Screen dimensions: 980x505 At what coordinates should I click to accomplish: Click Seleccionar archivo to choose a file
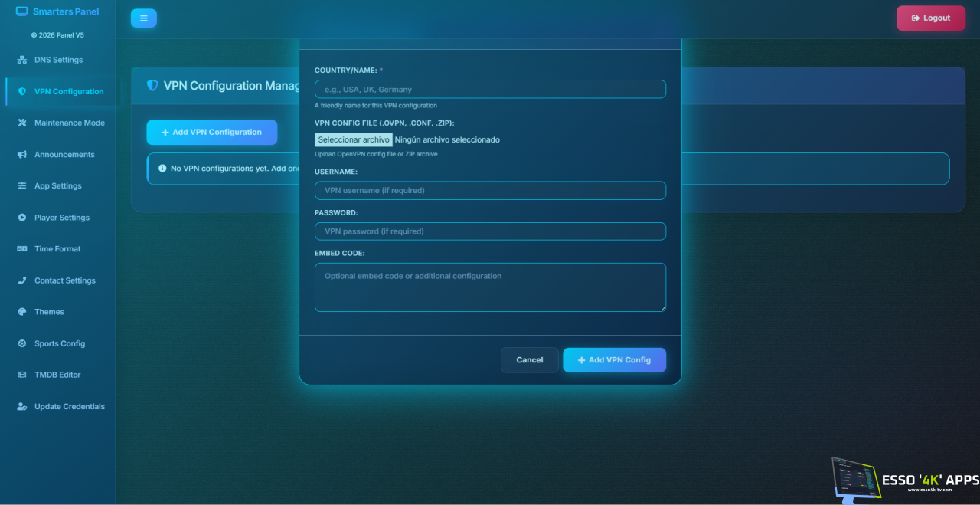coord(354,139)
